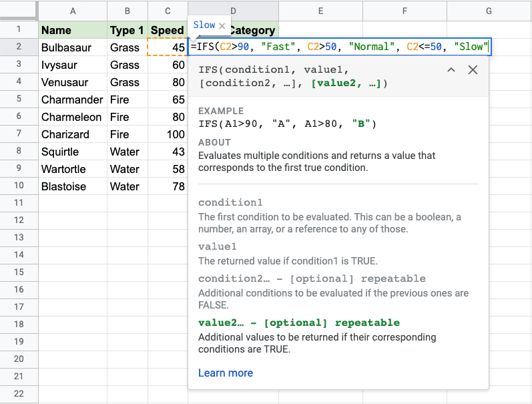The image size is (532, 404).
Task: Select the Speed column header cell
Action: click(168, 30)
